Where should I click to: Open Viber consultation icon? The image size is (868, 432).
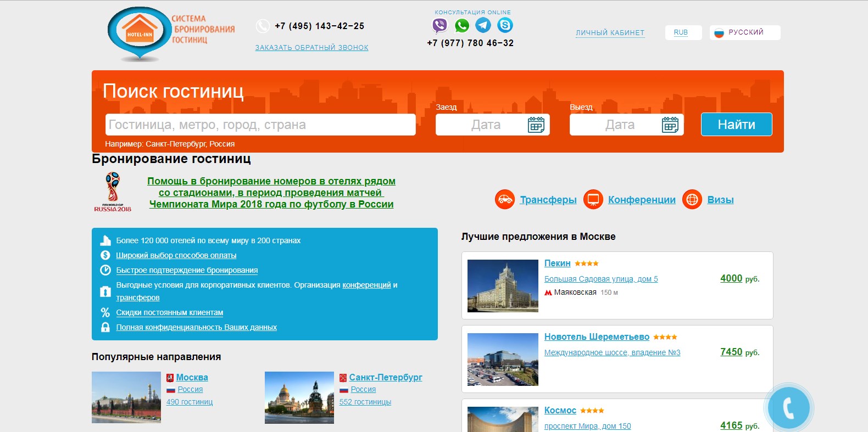439,25
